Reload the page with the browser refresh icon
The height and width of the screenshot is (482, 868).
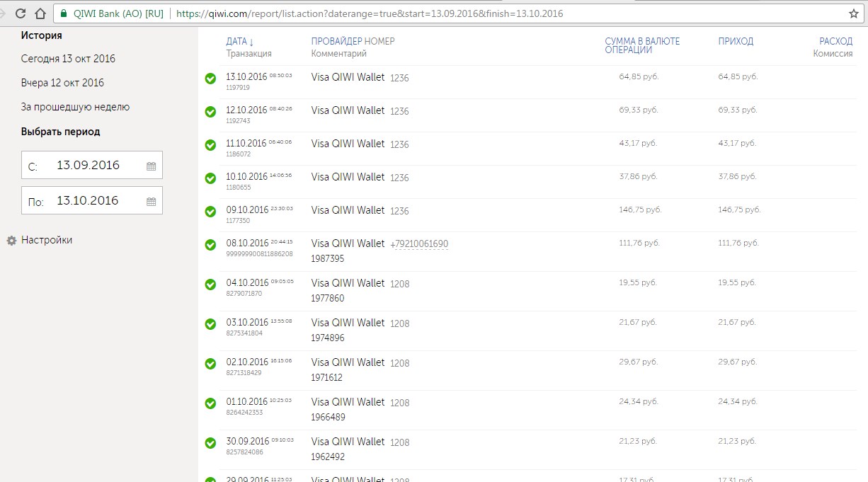pos(21,13)
